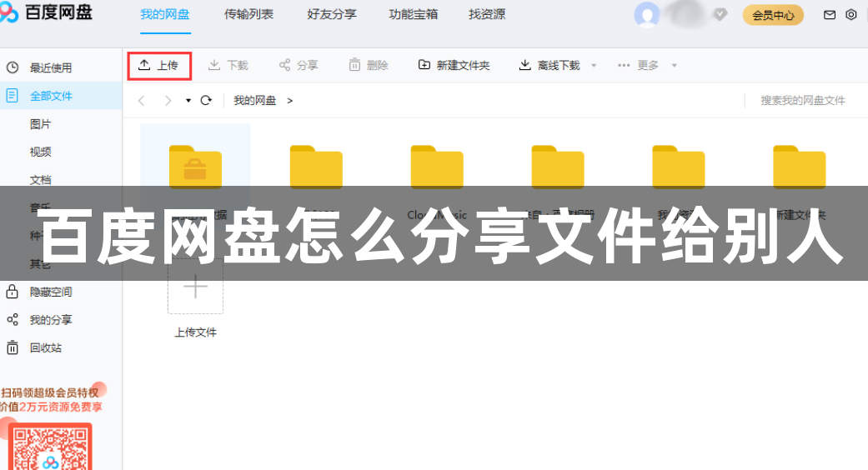Open the mail messages icon

click(830, 15)
